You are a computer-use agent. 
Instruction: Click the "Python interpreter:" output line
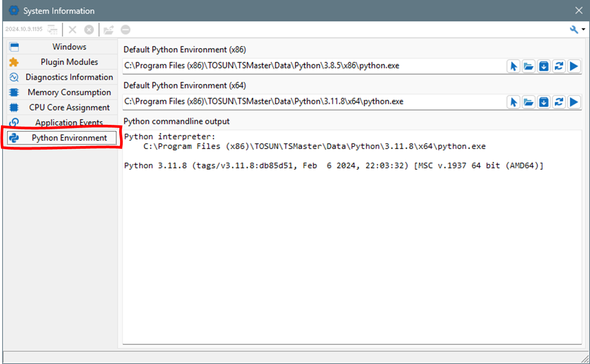click(x=170, y=136)
